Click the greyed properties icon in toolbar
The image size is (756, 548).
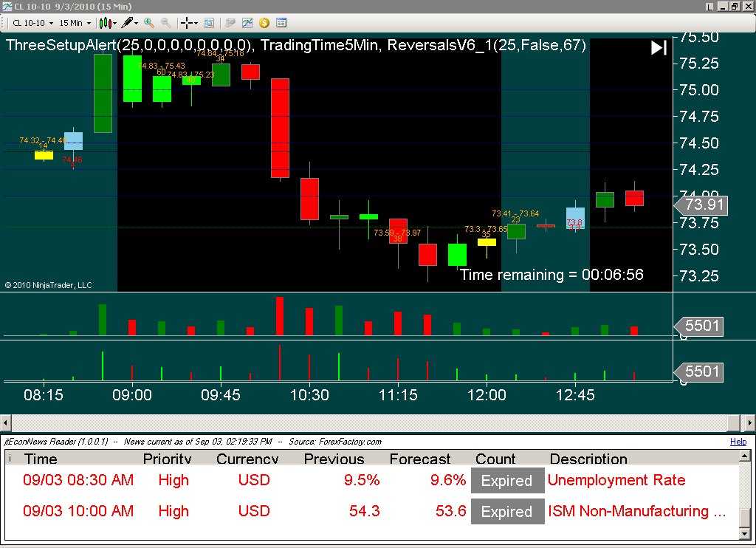pyautogui.click(x=230, y=23)
